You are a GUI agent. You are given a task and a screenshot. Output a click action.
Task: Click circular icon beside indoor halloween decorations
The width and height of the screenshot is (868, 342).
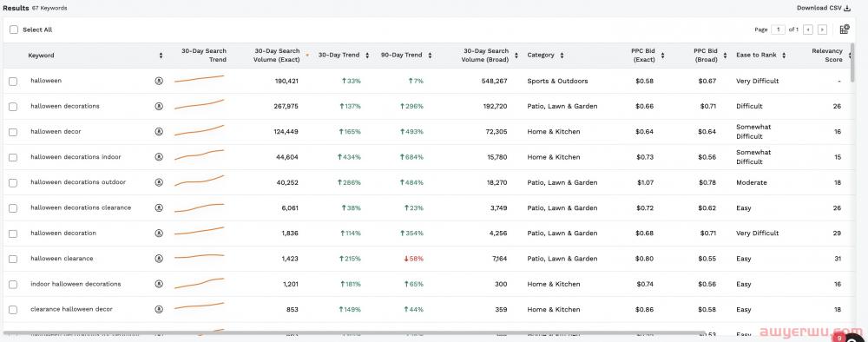159,284
